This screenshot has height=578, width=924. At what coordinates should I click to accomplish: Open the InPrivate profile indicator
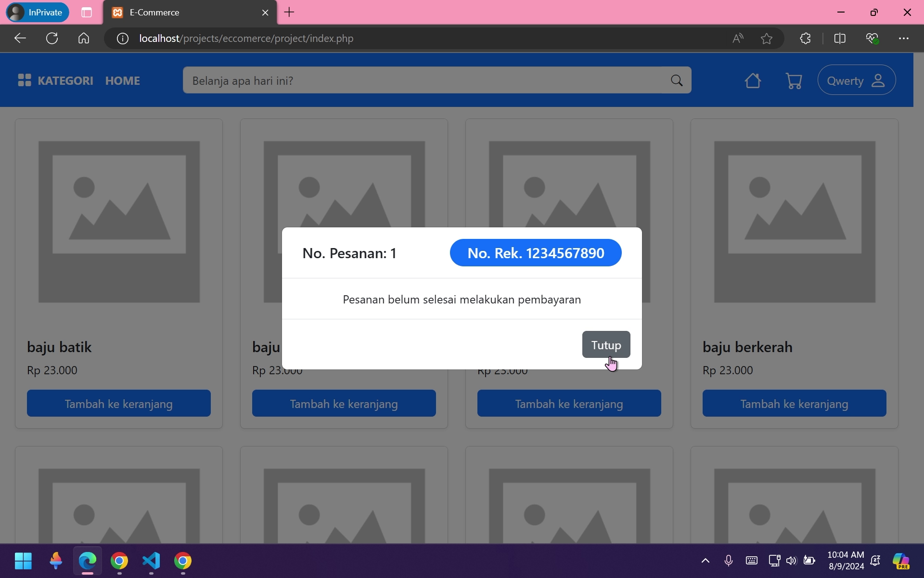pyautogui.click(x=38, y=13)
